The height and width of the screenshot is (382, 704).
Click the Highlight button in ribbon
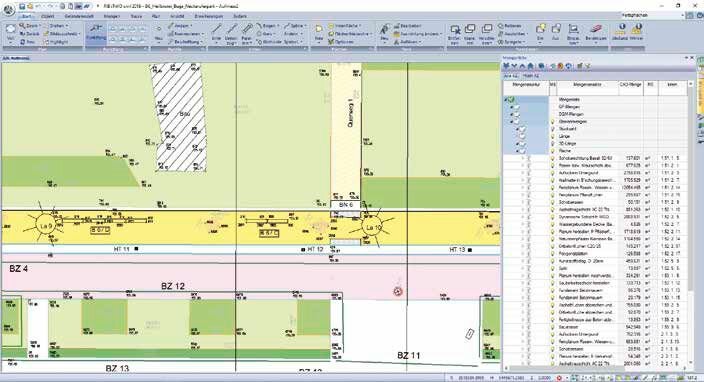coord(56,42)
